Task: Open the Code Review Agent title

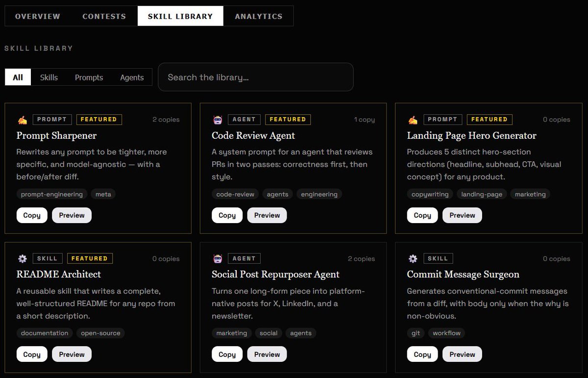Action: tap(253, 135)
